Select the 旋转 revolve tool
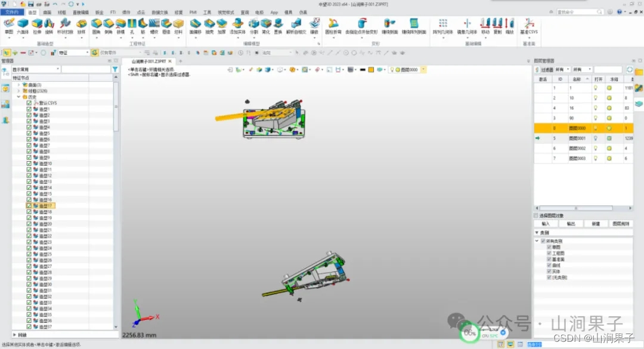The height and width of the screenshot is (349, 644). tap(49, 26)
